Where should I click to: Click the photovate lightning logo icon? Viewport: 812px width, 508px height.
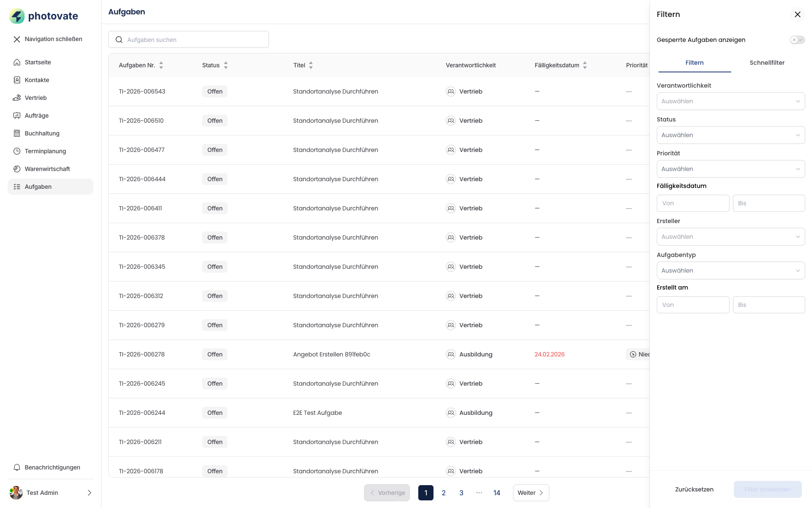click(x=17, y=16)
